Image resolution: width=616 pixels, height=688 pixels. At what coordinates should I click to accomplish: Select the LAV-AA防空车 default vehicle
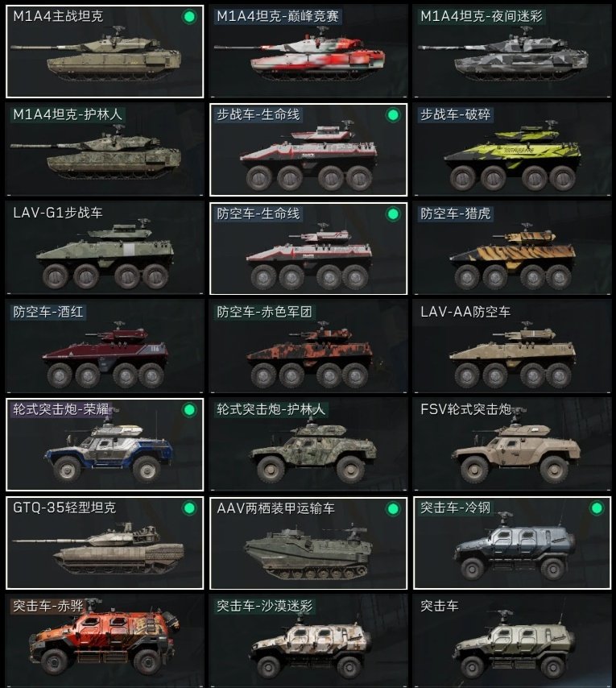point(512,346)
